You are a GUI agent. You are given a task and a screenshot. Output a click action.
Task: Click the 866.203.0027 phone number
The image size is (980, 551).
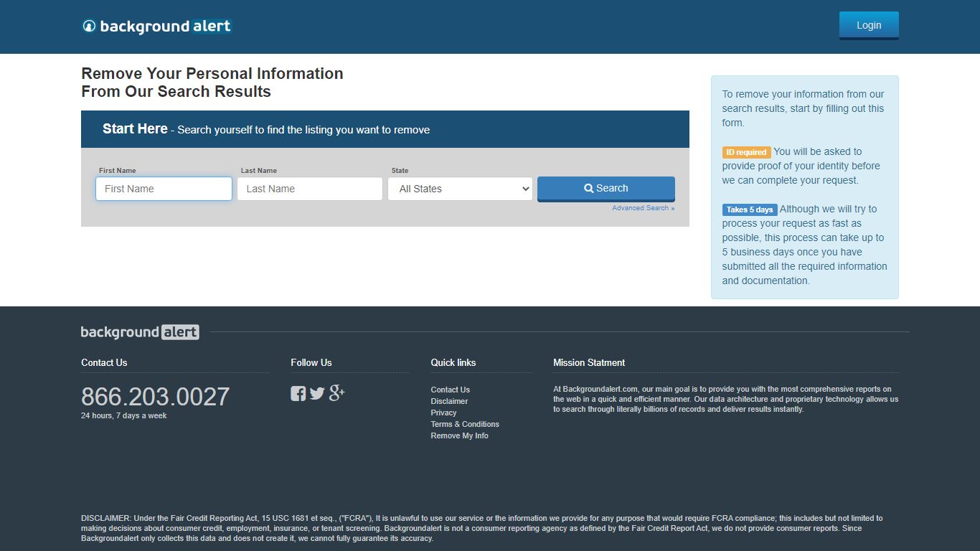pos(156,397)
